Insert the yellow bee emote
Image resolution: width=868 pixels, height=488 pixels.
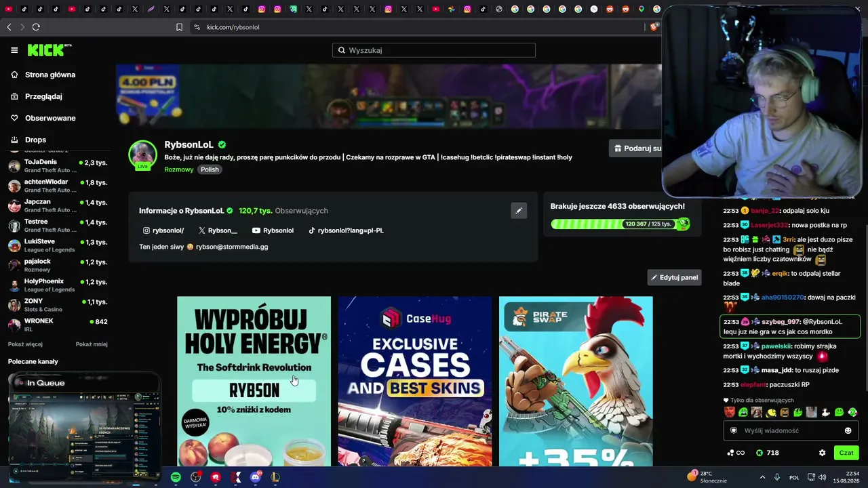[771, 412]
